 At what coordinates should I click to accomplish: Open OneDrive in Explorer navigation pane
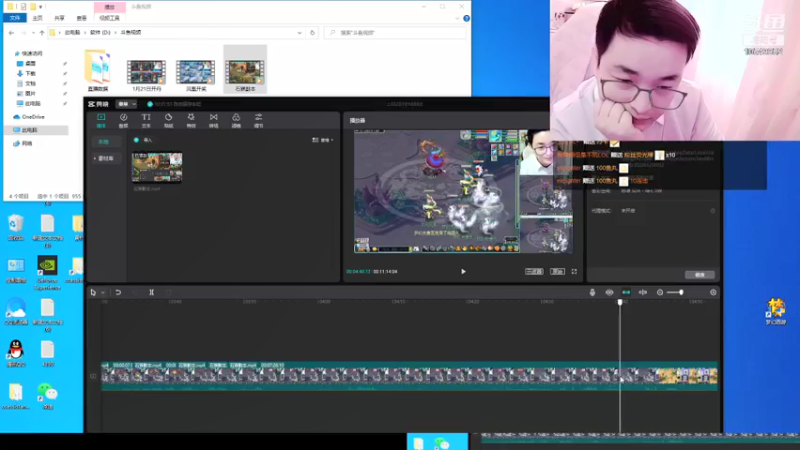[29, 117]
